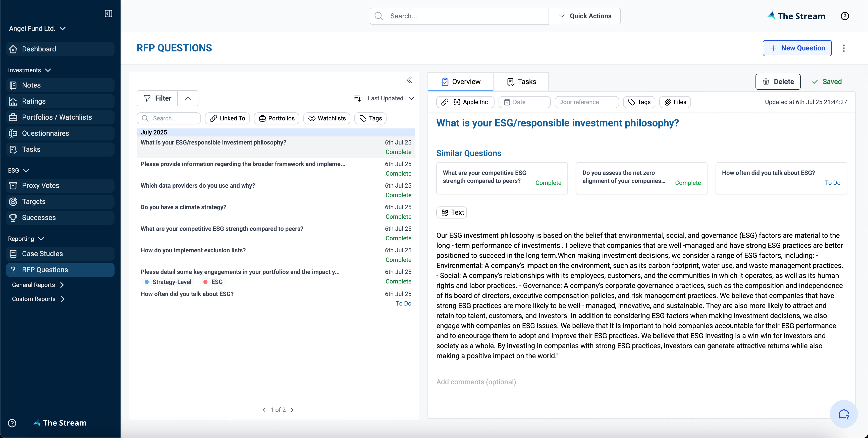Viewport: 868px width, 438px height.
Task: Collapse the sidebar with the panel icon
Action: (108, 14)
